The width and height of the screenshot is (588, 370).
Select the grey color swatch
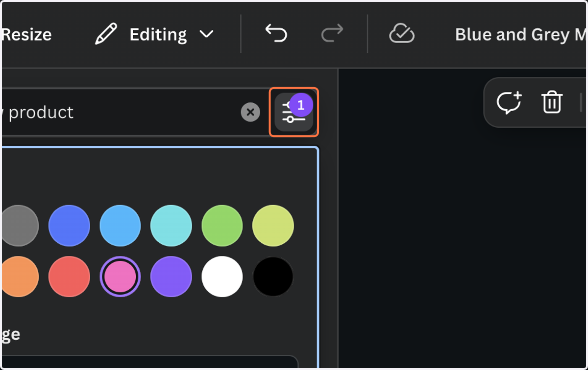click(20, 226)
